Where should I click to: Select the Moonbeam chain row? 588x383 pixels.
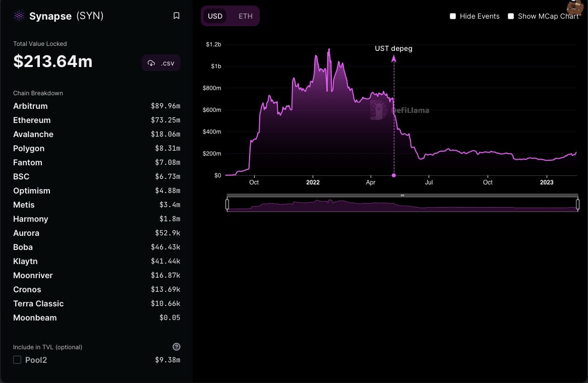(97, 318)
